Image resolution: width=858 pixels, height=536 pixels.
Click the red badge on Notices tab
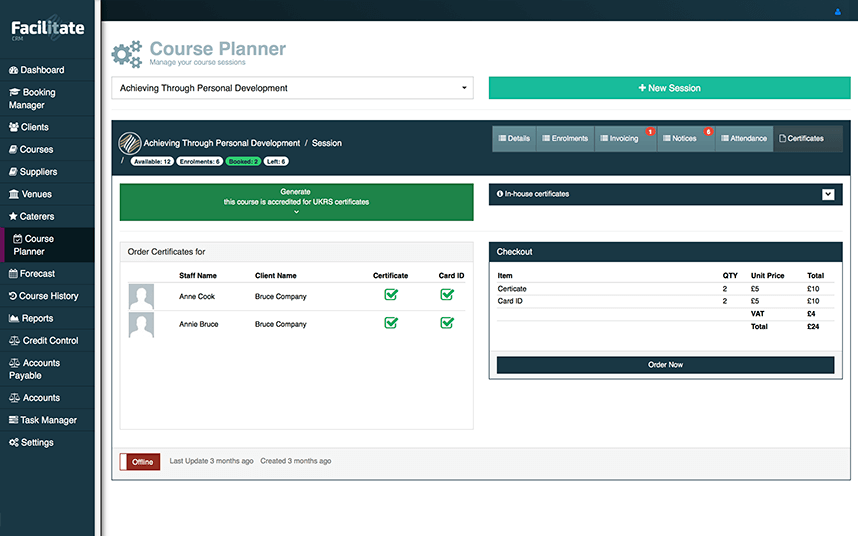(708, 131)
